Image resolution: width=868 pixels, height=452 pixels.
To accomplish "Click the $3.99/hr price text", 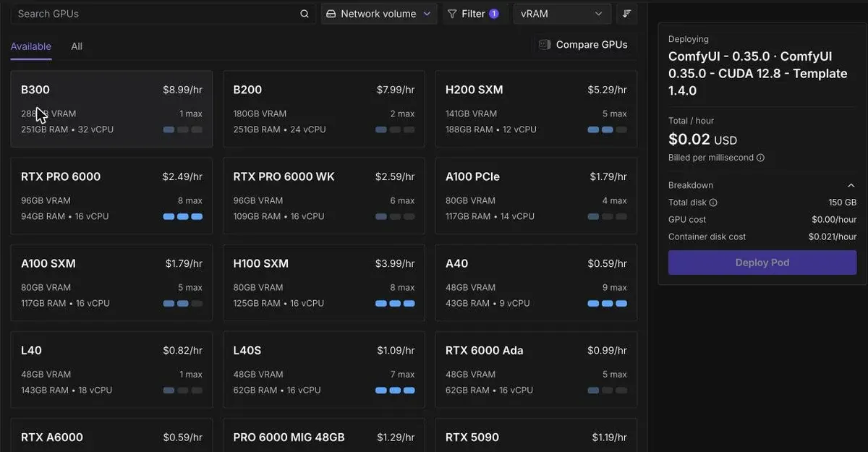I will point(396,263).
